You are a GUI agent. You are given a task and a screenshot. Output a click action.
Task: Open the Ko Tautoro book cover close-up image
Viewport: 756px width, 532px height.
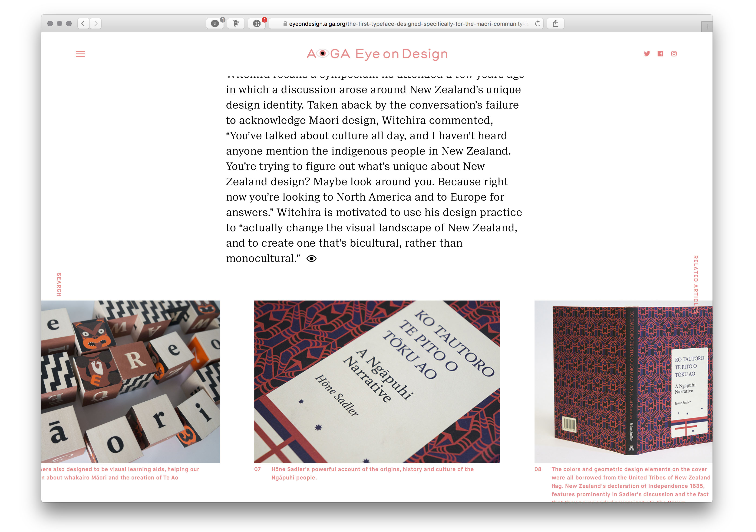click(x=377, y=382)
